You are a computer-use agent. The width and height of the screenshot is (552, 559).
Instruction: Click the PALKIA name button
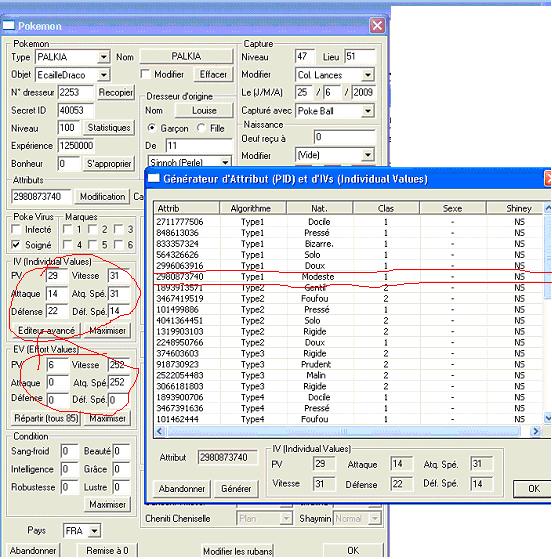[186, 56]
